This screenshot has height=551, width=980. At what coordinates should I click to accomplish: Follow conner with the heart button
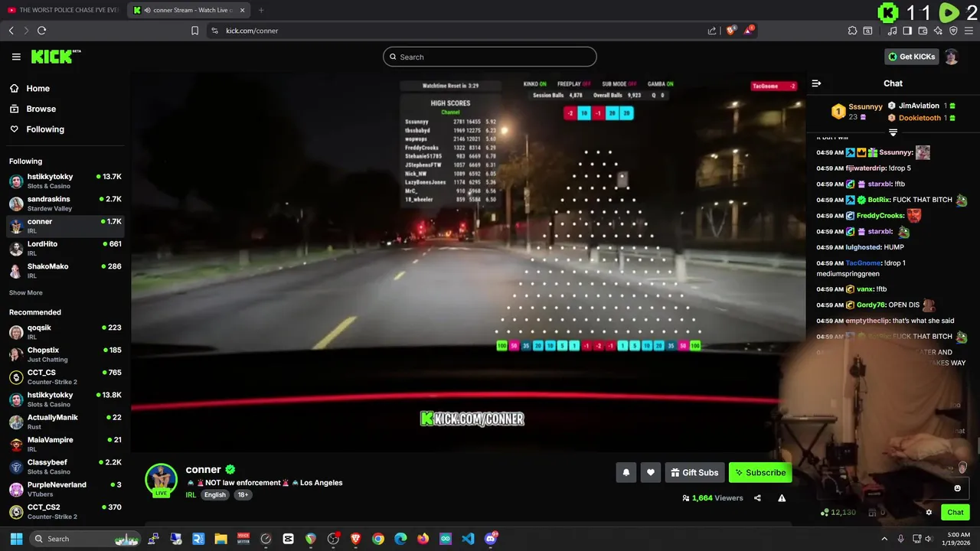(650, 473)
